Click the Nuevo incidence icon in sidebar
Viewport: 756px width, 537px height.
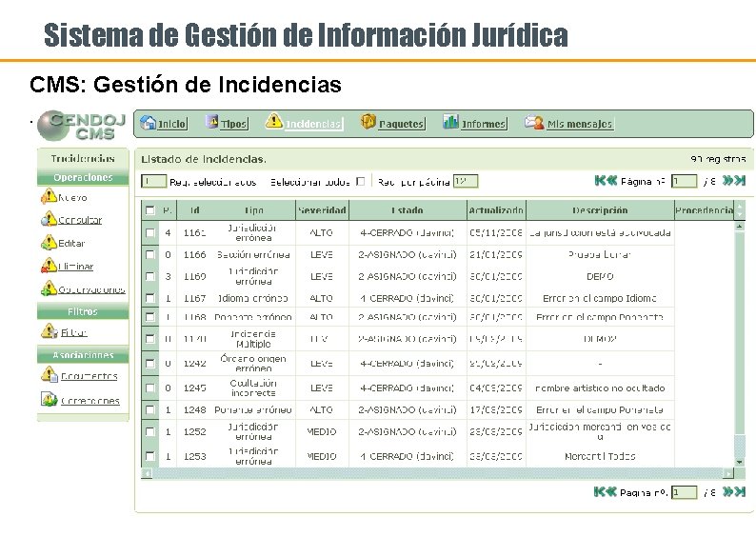tap(49, 196)
